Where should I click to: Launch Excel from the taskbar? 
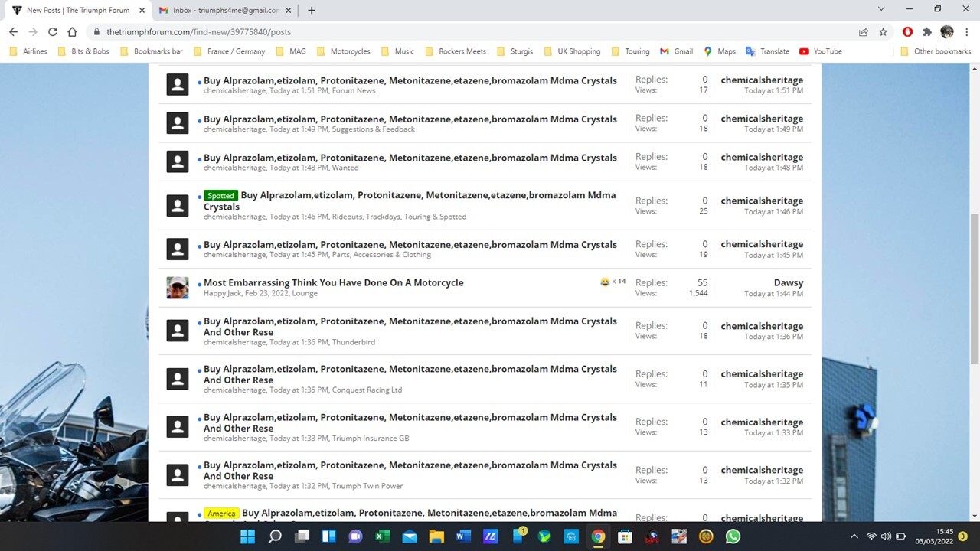click(382, 536)
